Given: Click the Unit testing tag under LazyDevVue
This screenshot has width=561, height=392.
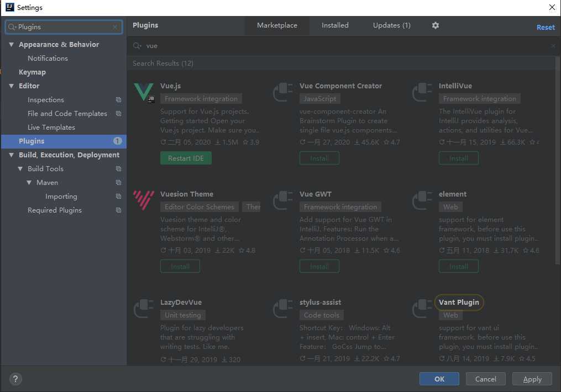Looking at the screenshot, I should [183, 315].
